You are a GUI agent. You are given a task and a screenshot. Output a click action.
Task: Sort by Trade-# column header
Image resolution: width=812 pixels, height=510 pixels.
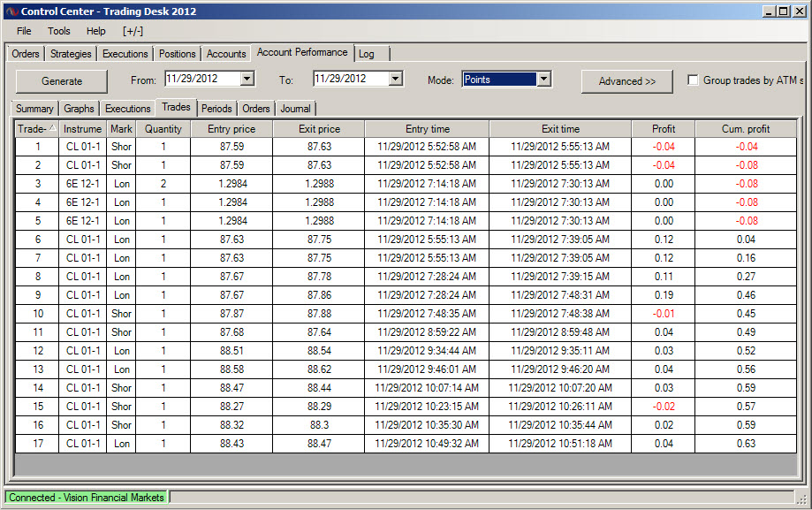coord(37,129)
